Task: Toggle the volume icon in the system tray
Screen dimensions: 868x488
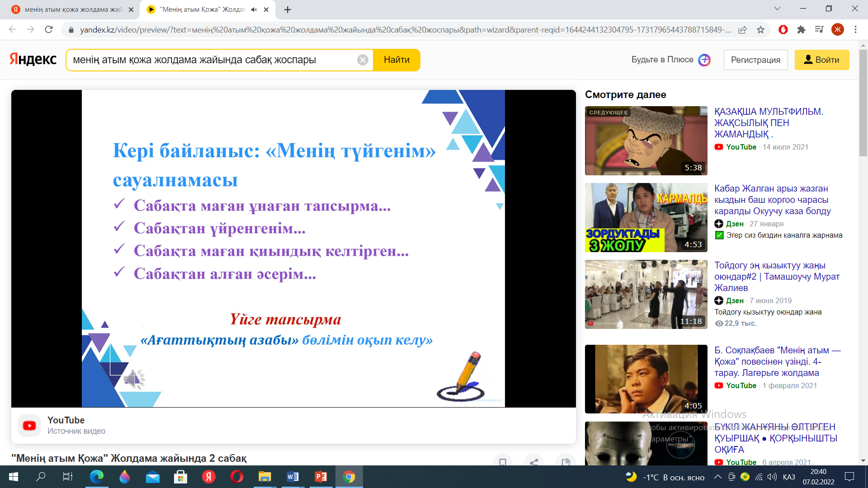Action: pos(772,477)
